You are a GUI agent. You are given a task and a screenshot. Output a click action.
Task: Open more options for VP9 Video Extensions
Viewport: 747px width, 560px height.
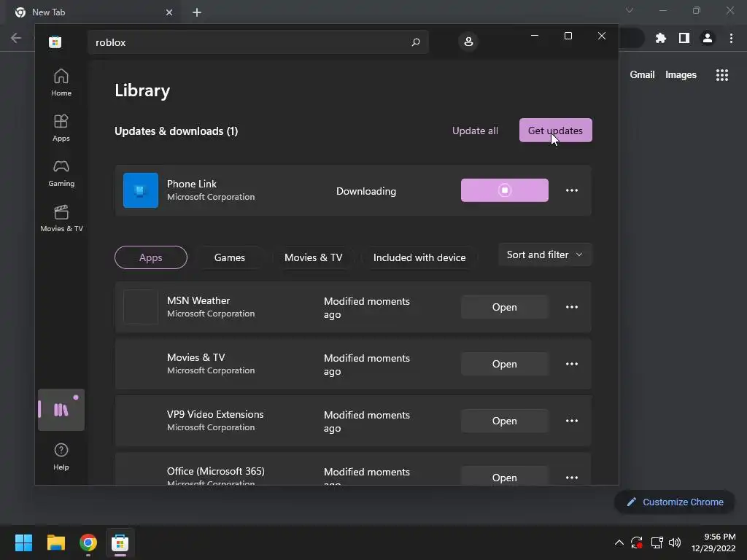point(572,421)
